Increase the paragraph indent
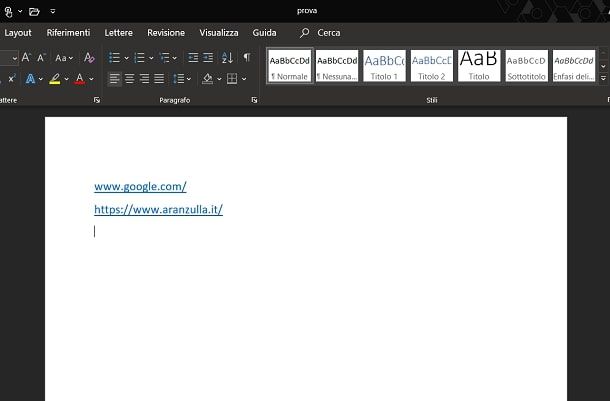The height and width of the screenshot is (401, 610). point(208,58)
